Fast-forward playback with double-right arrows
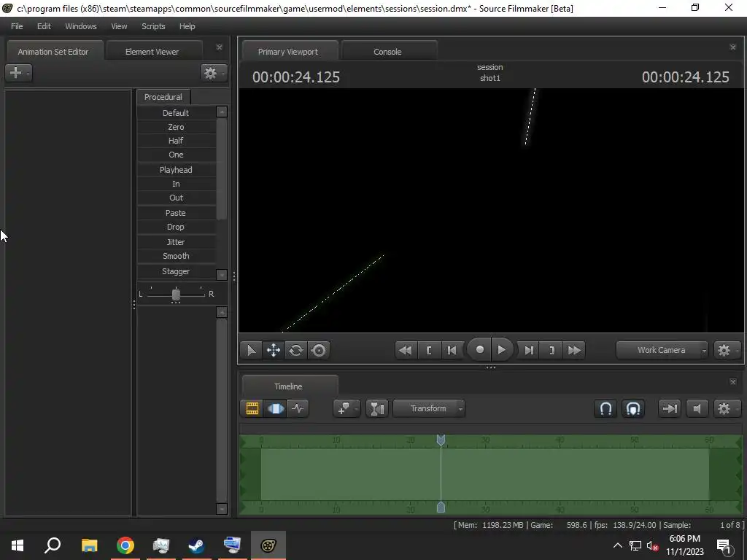The width and height of the screenshot is (747, 560). tap(575, 350)
